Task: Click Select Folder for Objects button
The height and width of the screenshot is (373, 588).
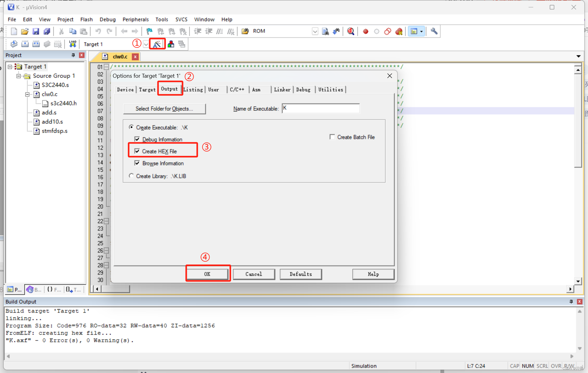Action: pos(164,109)
